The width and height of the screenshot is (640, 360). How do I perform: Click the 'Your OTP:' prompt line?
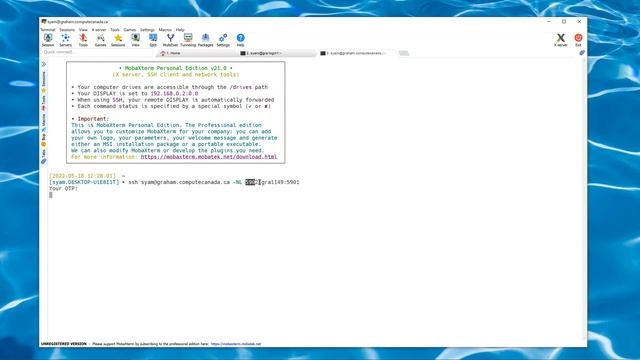pos(63,189)
